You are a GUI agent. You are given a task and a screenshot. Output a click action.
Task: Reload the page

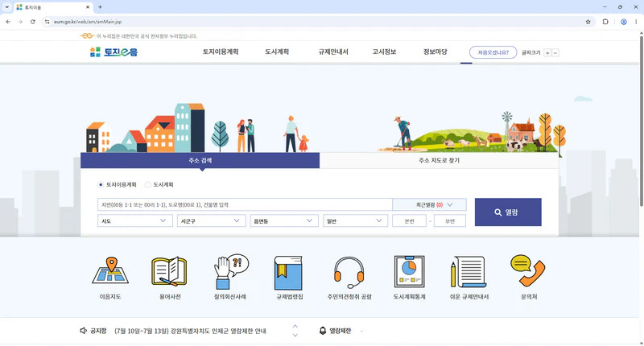pyautogui.click(x=33, y=22)
